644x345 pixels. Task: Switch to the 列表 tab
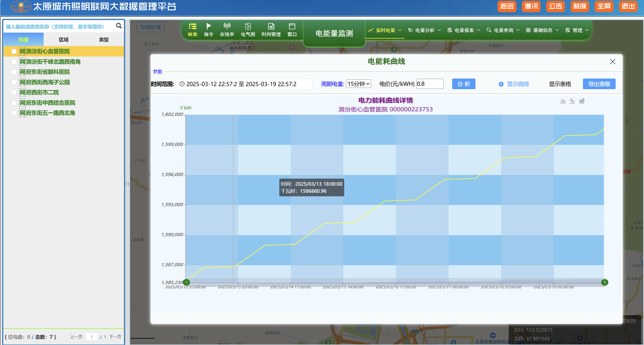(x=23, y=40)
